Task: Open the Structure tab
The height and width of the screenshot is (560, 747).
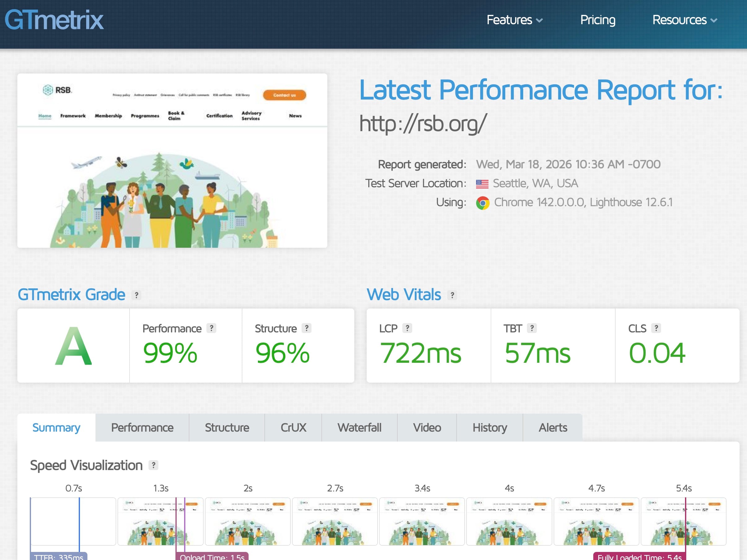Action: pyautogui.click(x=227, y=428)
